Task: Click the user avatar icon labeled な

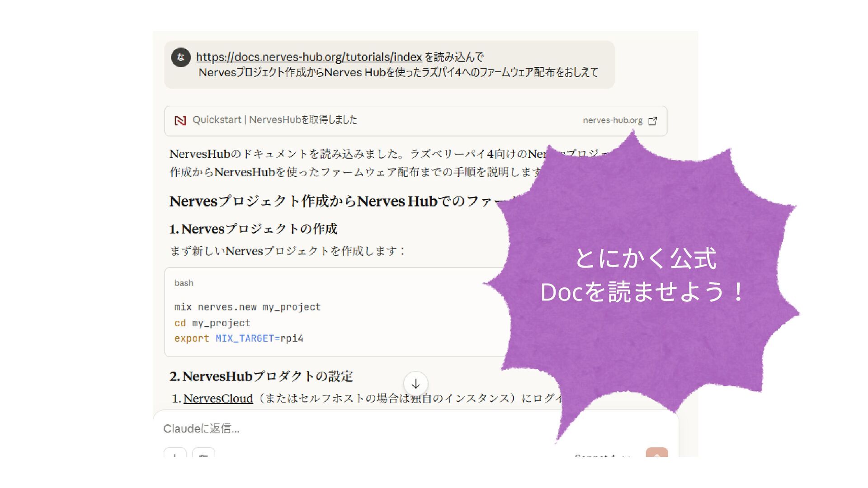Action: (x=180, y=57)
